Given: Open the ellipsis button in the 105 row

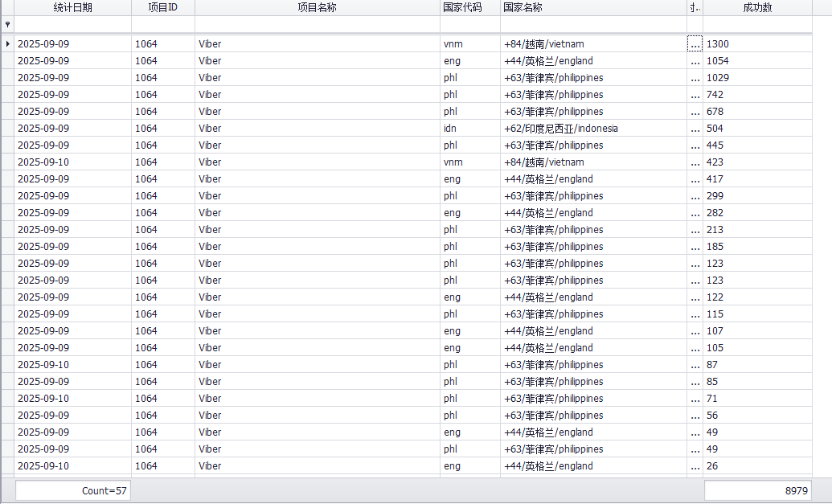Looking at the screenshot, I should [695, 348].
